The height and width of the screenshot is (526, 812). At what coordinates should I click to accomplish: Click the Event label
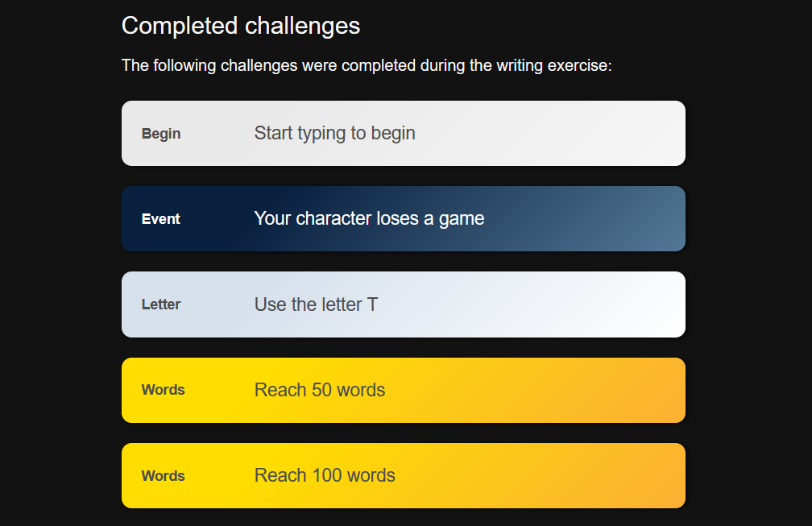coord(161,219)
